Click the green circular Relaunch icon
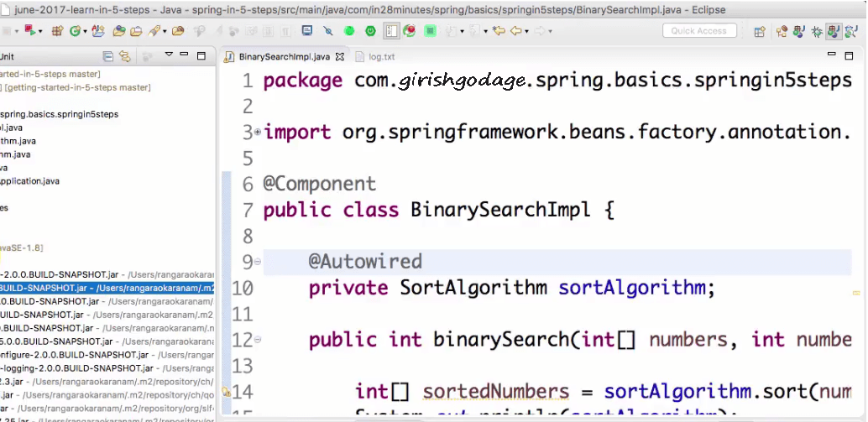 click(x=348, y=31)
